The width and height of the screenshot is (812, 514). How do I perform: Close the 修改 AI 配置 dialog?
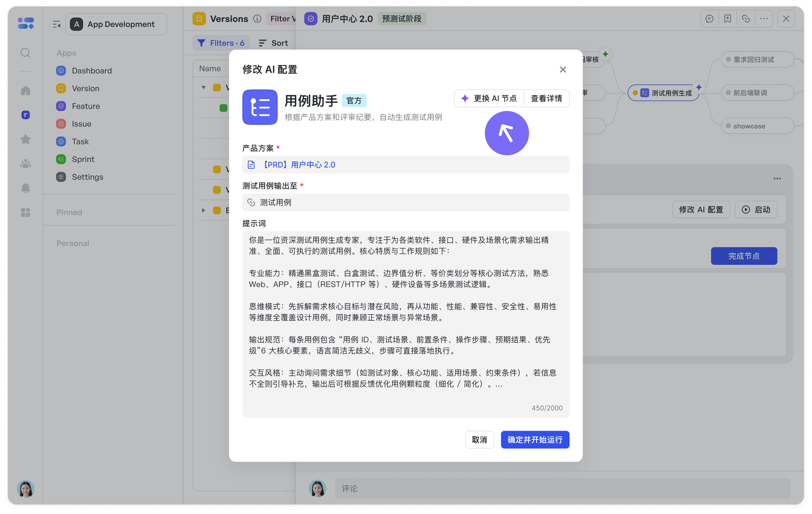click(x=563, y=70)
